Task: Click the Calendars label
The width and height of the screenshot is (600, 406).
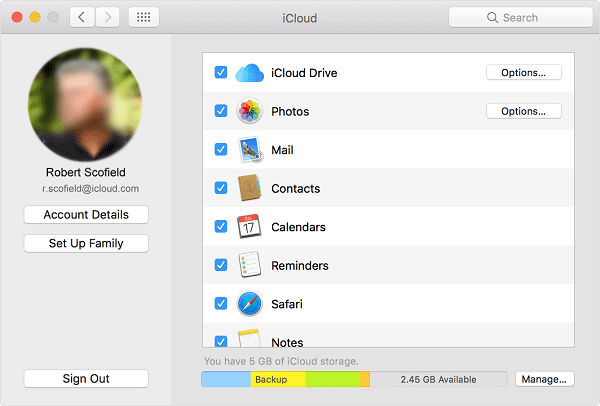Action: [298, 227]
